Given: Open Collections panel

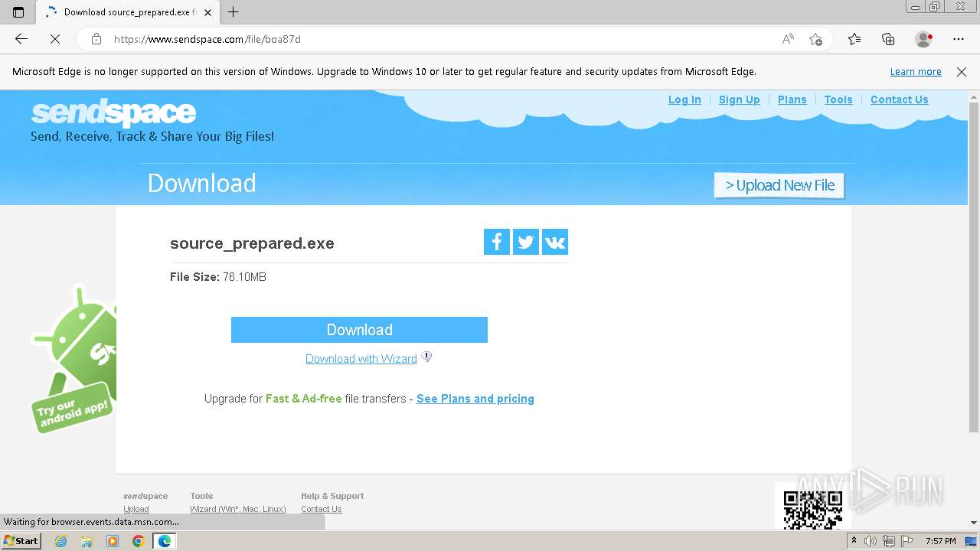Looking at the screenshot, I should click(x=888, y=39).
